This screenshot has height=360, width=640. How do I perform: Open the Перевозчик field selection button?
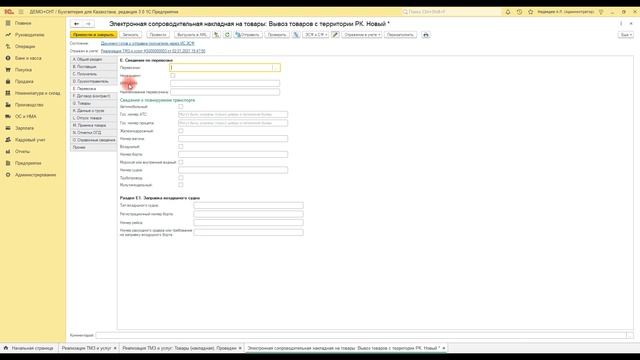(x=277, y=68)
